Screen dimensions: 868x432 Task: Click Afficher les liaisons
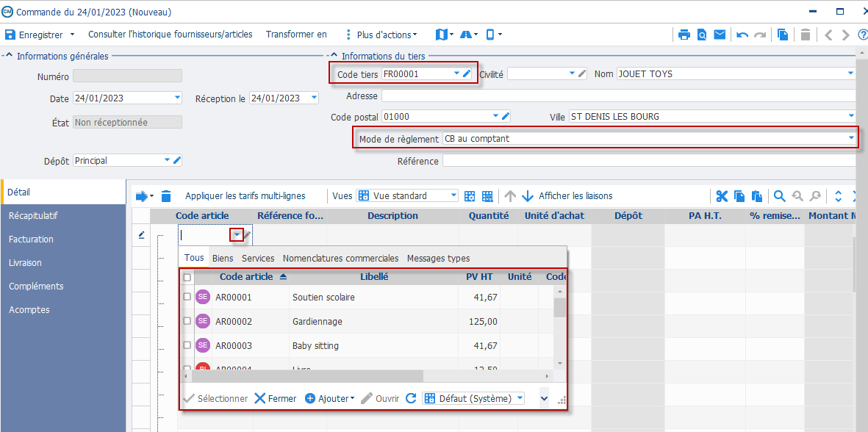point(575,196)
